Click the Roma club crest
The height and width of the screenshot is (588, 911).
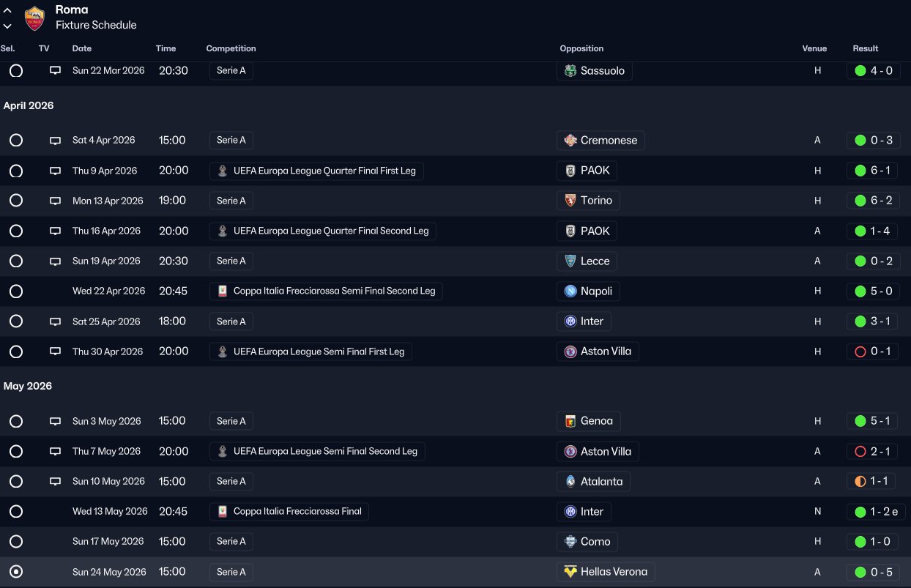tap(34, 18)
